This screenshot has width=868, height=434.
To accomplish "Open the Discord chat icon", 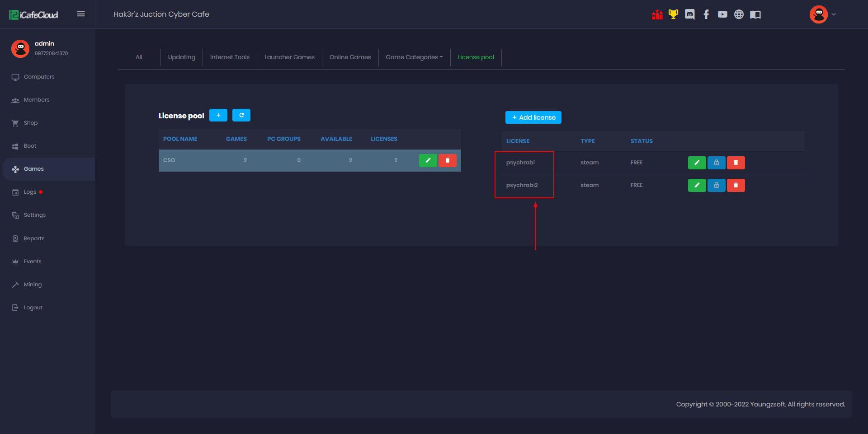I will (x=690, y=14).
